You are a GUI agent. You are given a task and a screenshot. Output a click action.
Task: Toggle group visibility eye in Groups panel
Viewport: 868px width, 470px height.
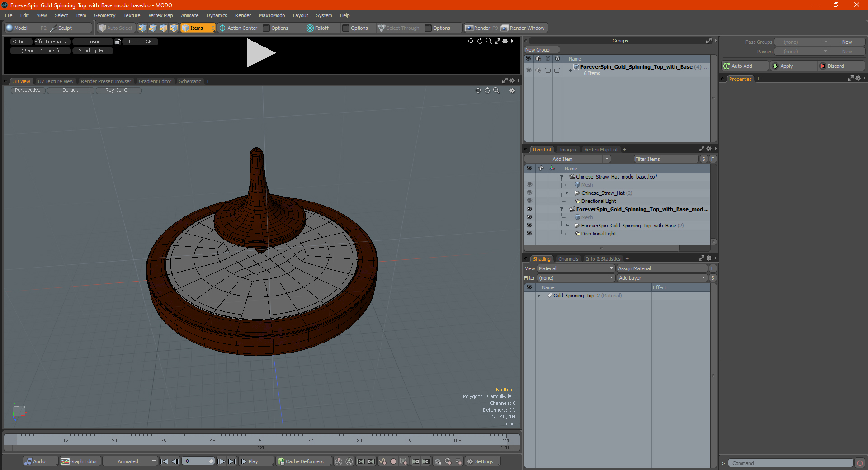[x=528, y=70]
